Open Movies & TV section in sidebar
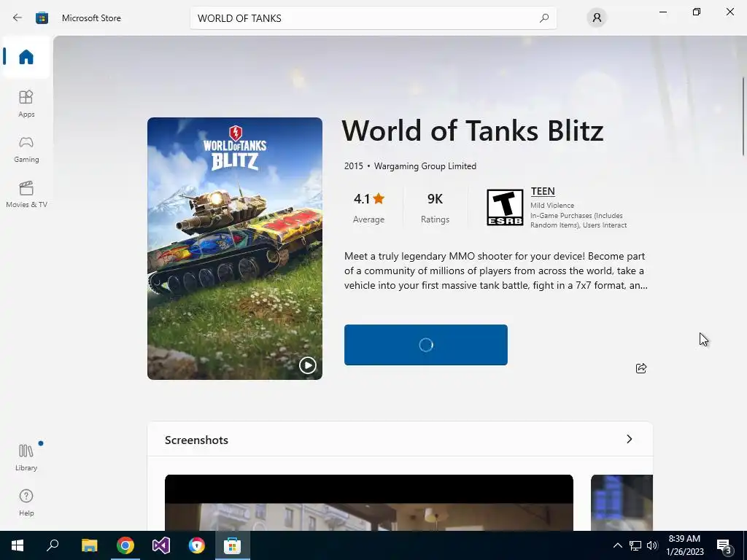The image size is (747, 560). 26,194
